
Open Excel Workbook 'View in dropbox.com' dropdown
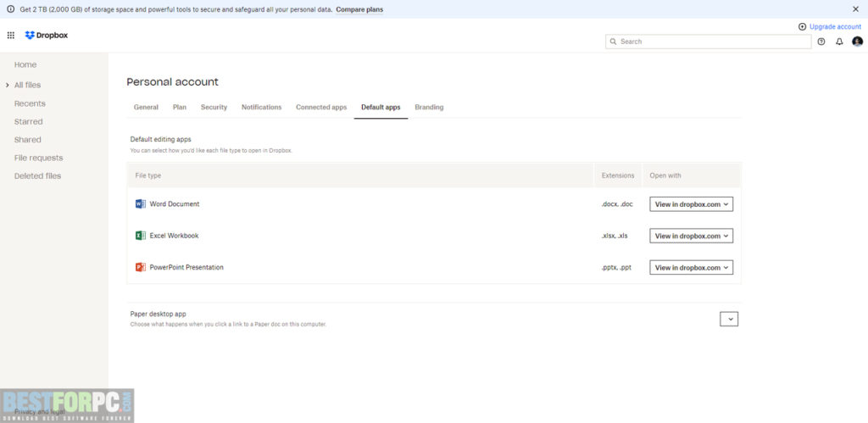(x=692, y=236)
